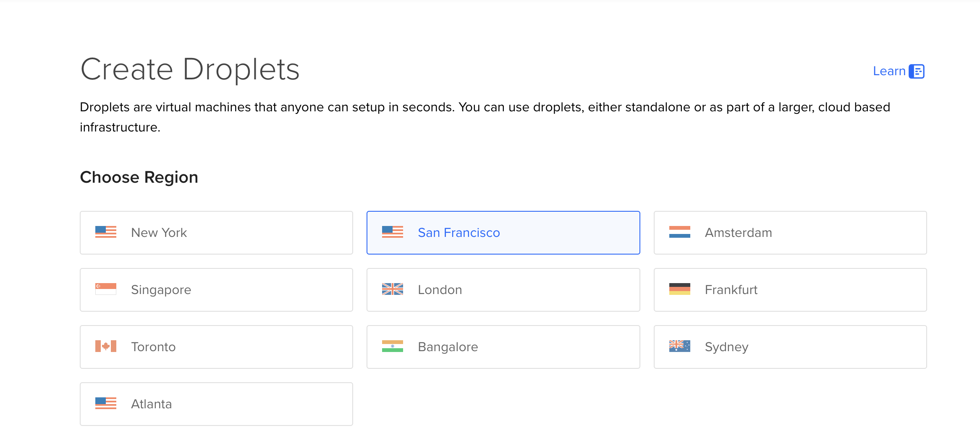
Task: Click the UK flag beside London
Action: (x=393, y=289)
